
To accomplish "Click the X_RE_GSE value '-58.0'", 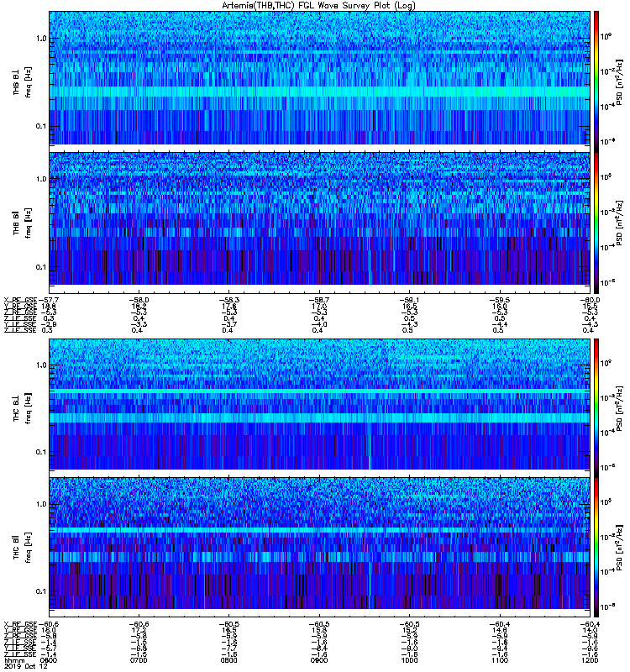I will coord(139,300).
